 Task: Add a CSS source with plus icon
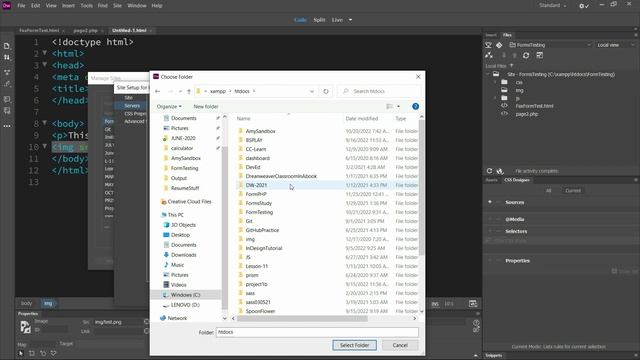[x=490, y=202]
